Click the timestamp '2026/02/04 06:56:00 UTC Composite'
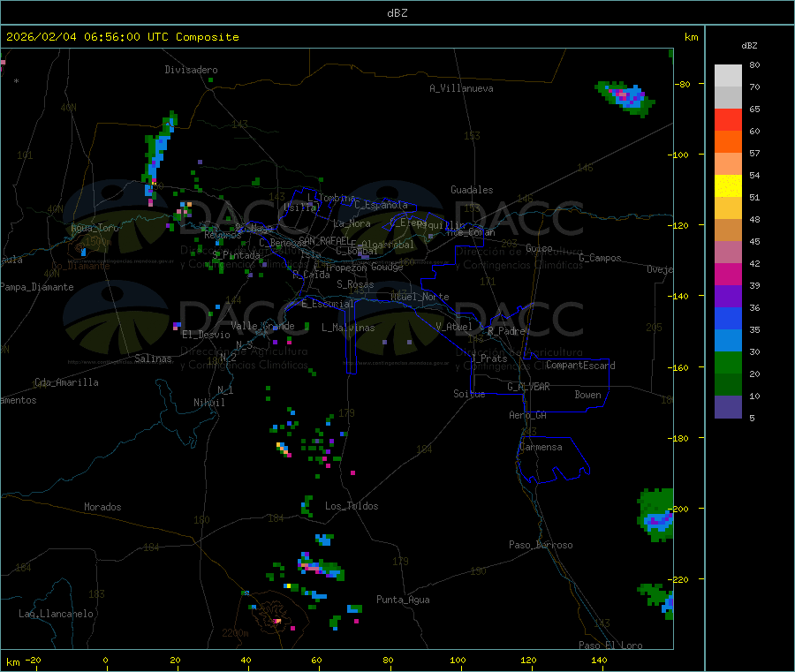 [x=122, y=37]
